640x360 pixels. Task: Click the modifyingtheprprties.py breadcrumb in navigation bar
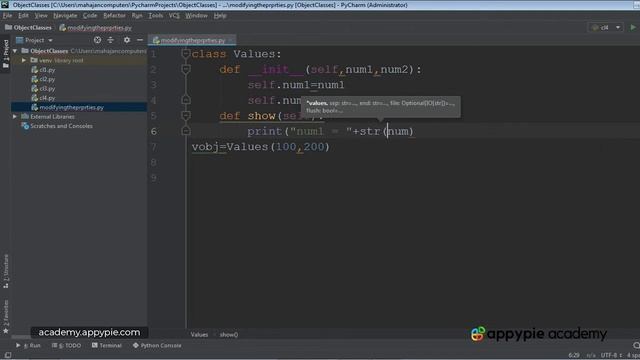(99, 28)
